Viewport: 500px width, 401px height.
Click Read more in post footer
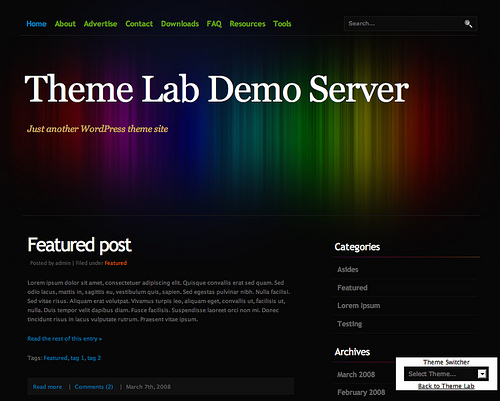coord(47,387)
